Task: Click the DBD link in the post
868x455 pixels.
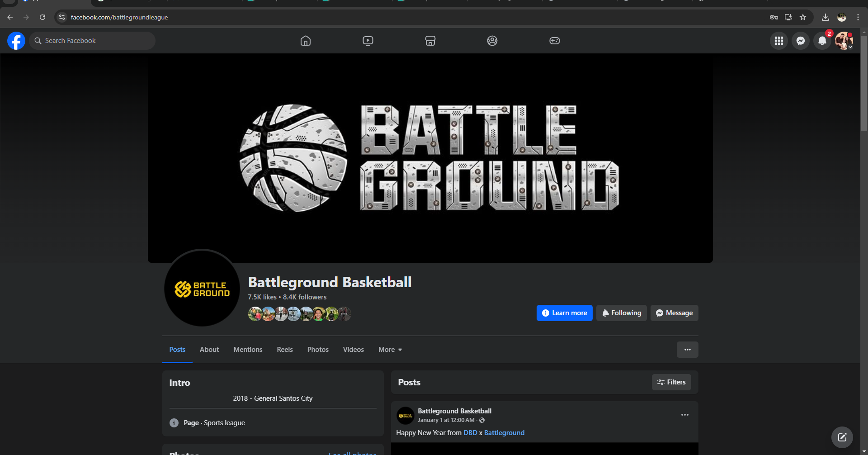Action: coord(470,433)
